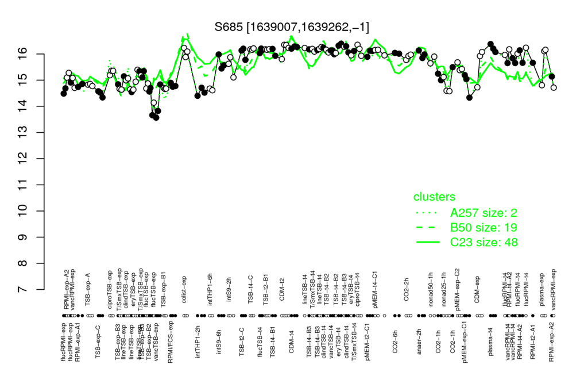The height and width of the screenshot is (368, 588).
Task: Select the "A257 size: 2" legend label
Action: (x=483, y=213)
